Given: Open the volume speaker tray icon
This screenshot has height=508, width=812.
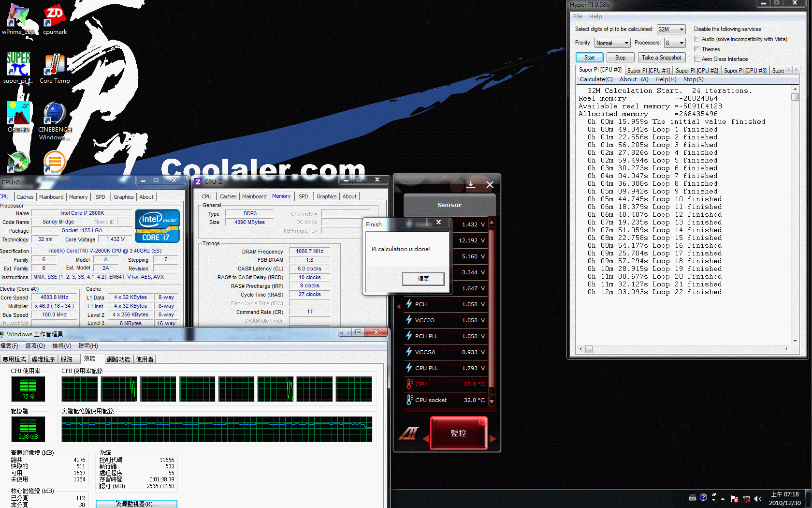Looking at the screenshot, I should [x=757, y=499].
